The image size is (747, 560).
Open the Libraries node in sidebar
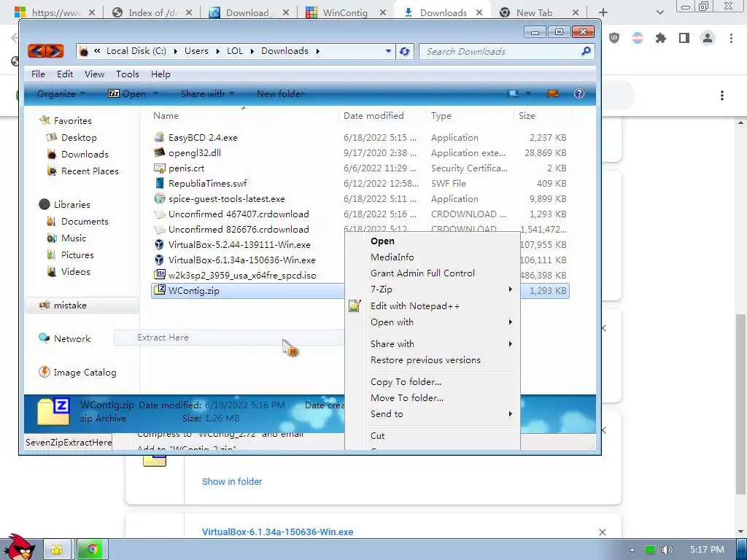71,204
